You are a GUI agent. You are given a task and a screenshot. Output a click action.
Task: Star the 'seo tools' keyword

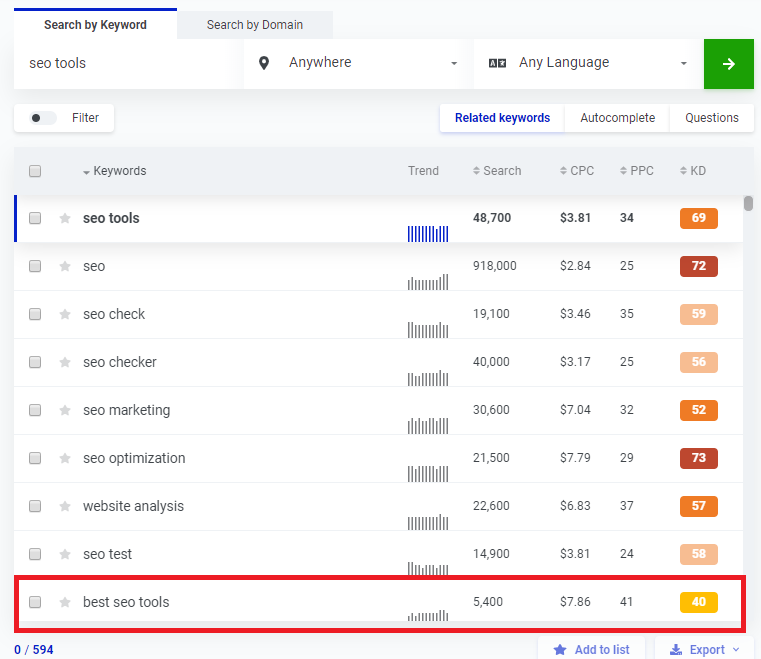point(65,218)
